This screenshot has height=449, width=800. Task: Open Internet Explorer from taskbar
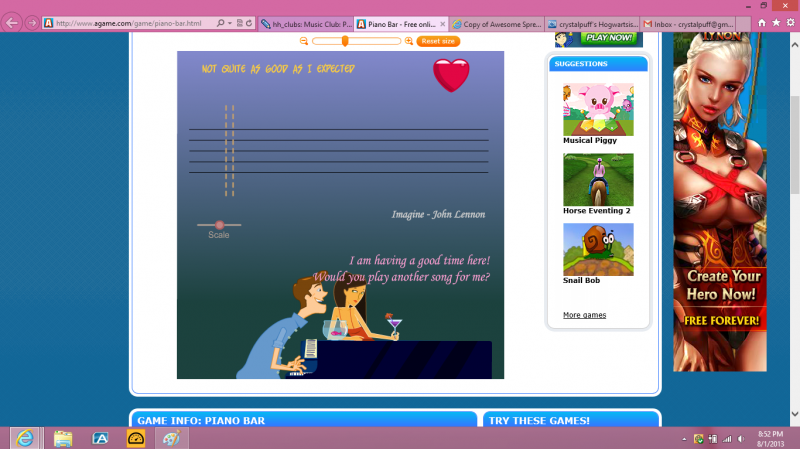(x=24, y=438)
